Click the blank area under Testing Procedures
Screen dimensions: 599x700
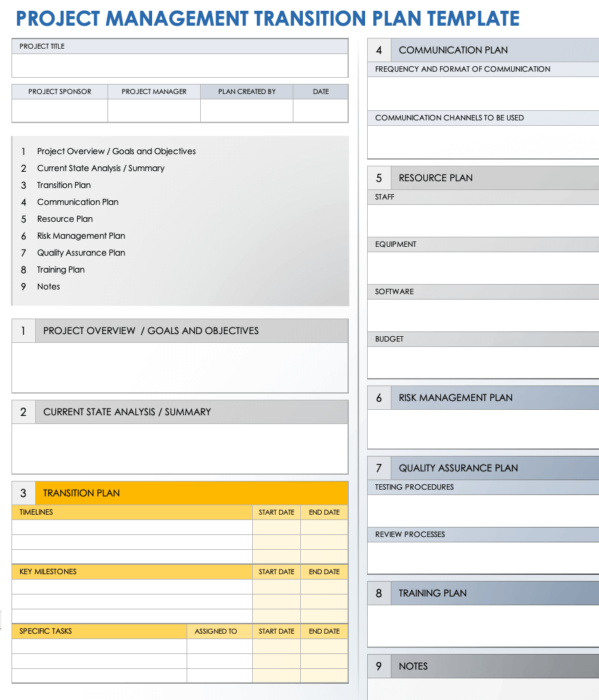tap(483, 510)
